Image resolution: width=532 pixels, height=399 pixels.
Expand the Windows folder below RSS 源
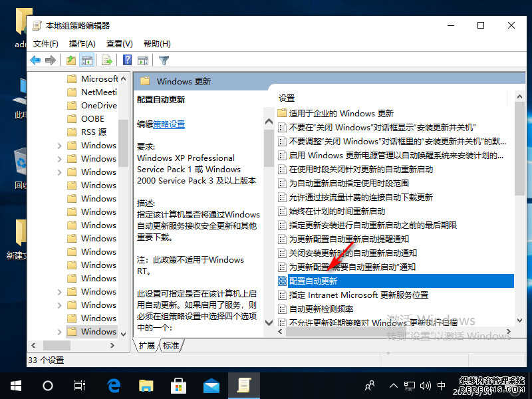[x=59, y=146]
